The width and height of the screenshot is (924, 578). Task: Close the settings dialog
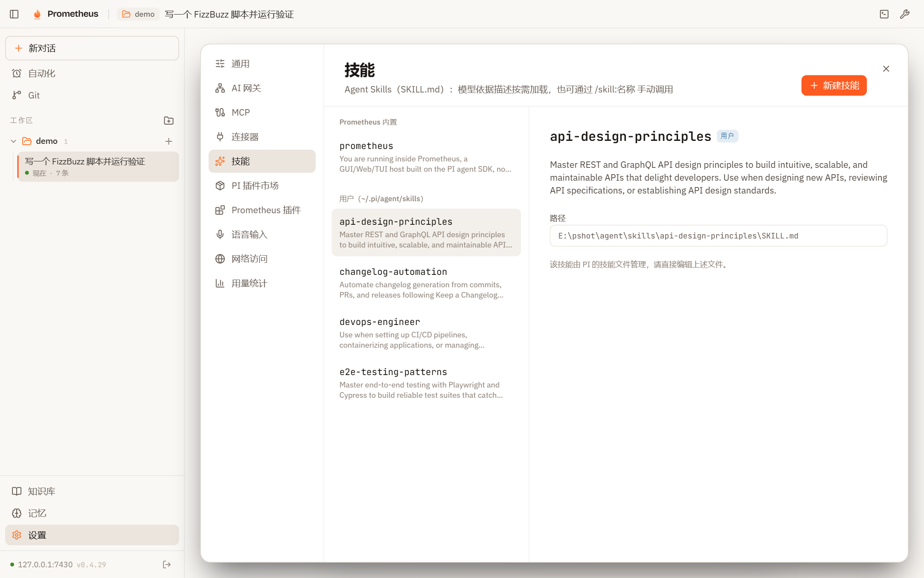click(x=886, y=69)
